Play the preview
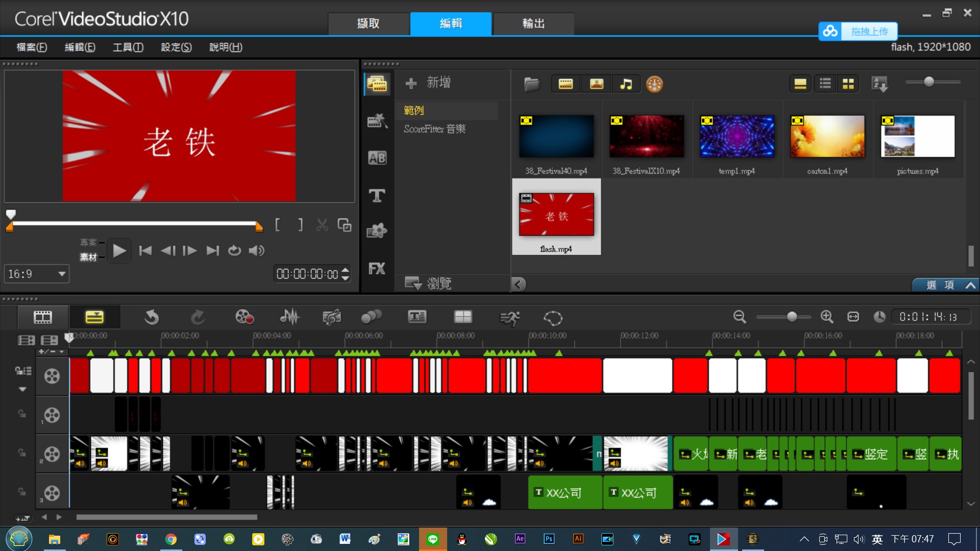The image size is (980, 551). [119, 251]
